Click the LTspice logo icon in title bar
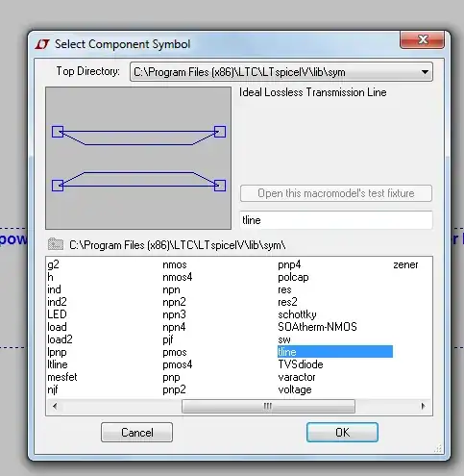Viewport: 464px width, 476px height. point(42,44)
